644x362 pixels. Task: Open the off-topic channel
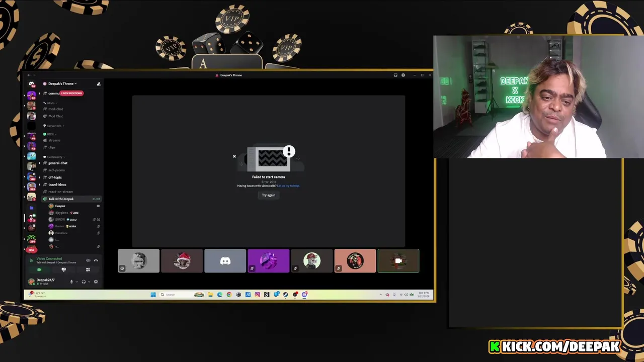(55, 177)
